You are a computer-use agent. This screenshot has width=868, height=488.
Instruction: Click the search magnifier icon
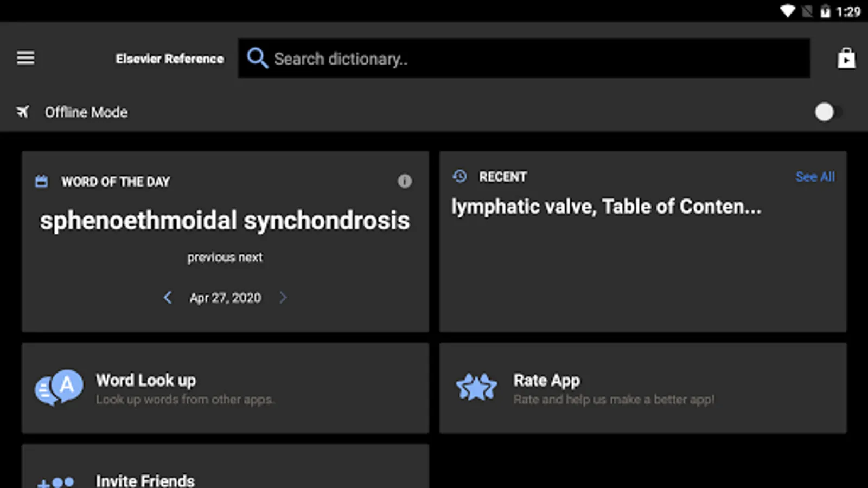[x=257, y=58]
